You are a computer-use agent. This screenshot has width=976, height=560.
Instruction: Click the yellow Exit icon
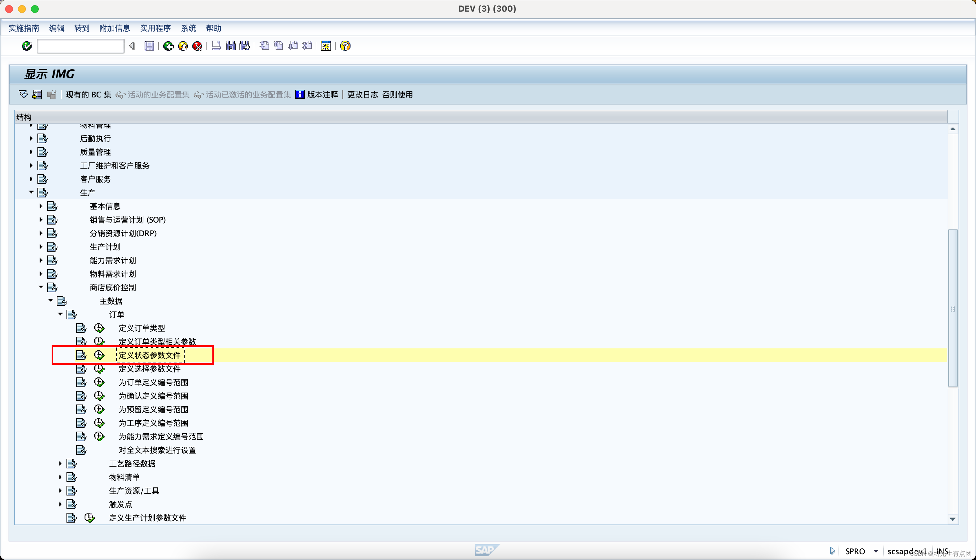[x=183, y=46]
